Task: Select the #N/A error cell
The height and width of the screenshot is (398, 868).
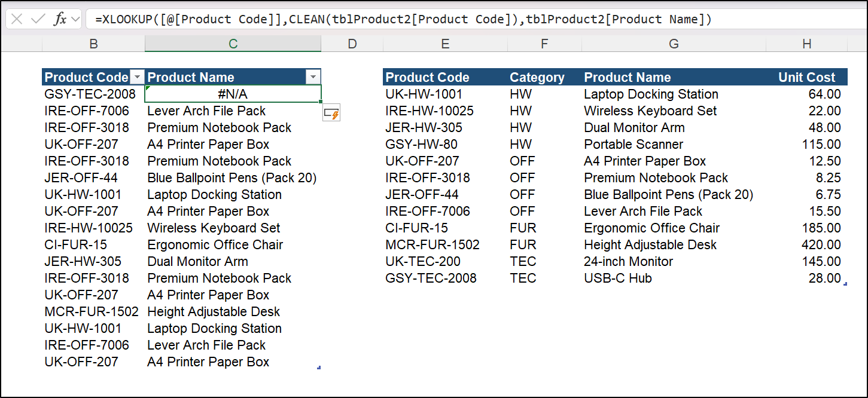Action: [x=233, y=94]
